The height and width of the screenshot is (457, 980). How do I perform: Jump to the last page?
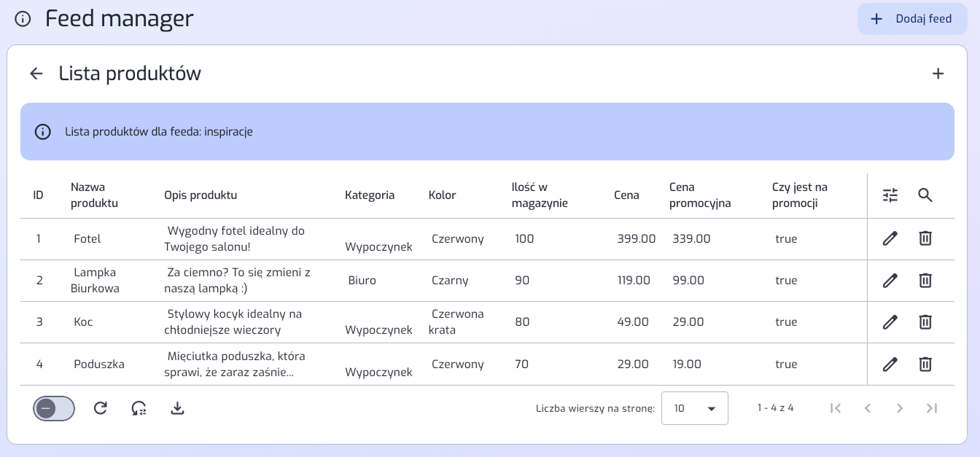932,408
